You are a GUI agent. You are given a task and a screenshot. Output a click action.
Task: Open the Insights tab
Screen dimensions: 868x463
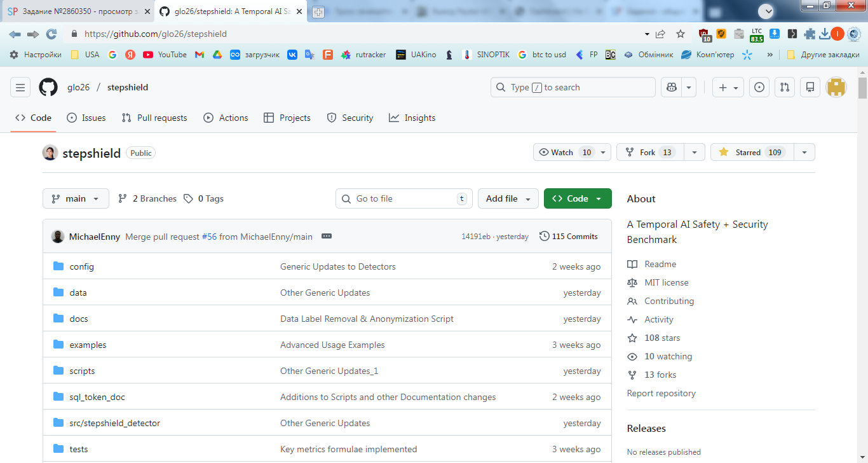point(412,118)
